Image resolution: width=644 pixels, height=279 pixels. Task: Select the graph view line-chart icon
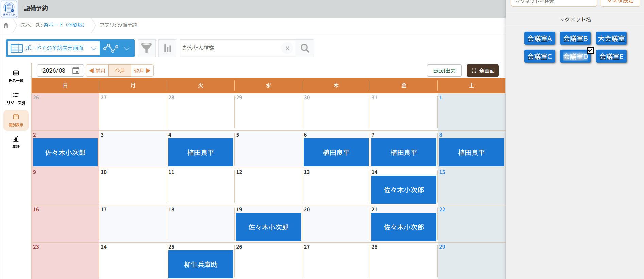(x=111, y=48)
